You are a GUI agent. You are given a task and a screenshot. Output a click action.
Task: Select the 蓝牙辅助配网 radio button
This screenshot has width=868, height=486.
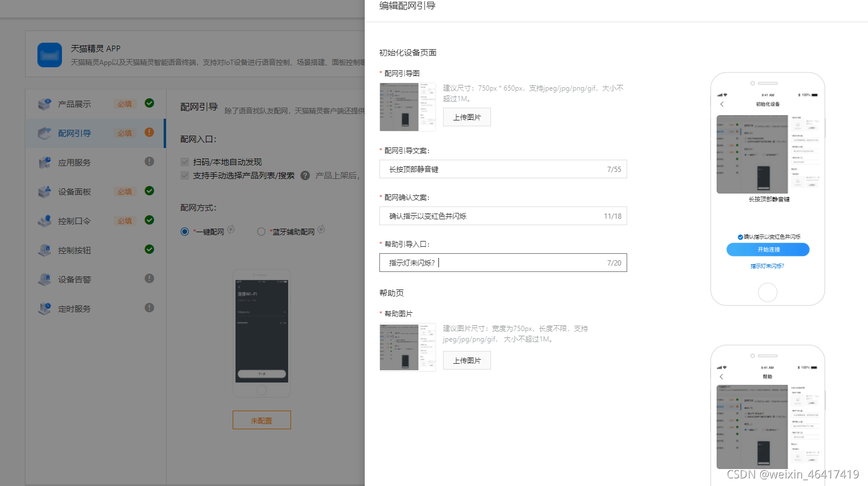[x=261, y=232]
